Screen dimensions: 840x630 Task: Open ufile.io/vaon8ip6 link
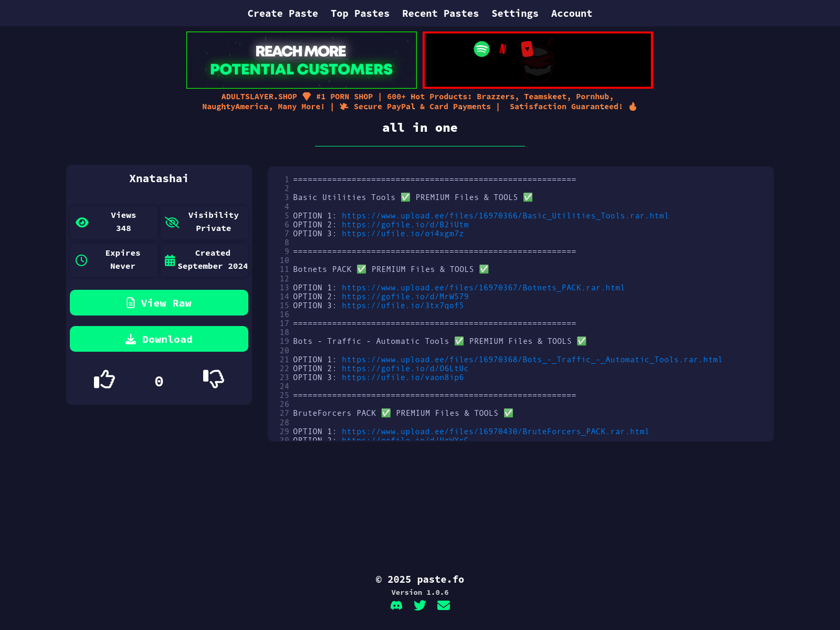(403, 377)
